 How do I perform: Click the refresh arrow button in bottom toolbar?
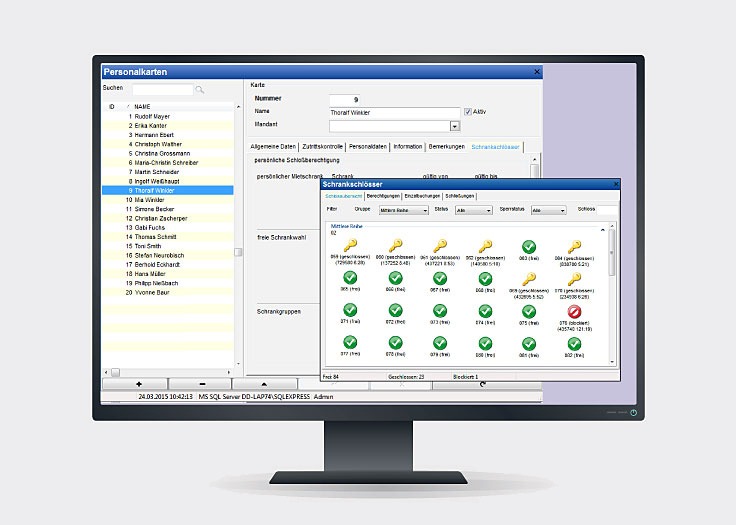click(x=484, y=384)
